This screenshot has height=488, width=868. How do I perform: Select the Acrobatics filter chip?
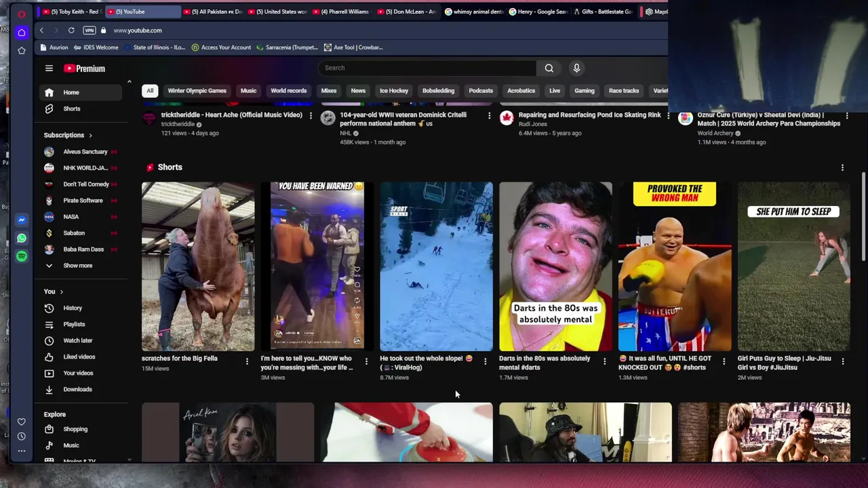(521, 91)
